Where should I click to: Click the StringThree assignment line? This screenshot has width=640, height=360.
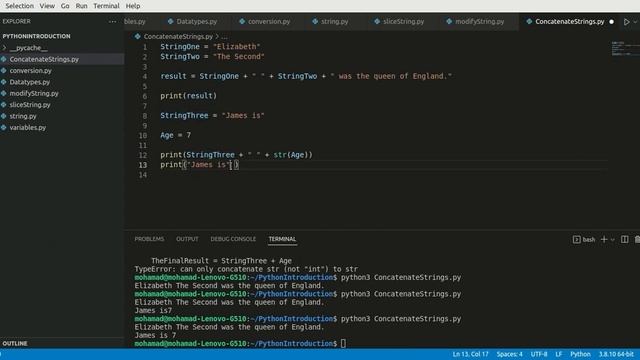212,116
